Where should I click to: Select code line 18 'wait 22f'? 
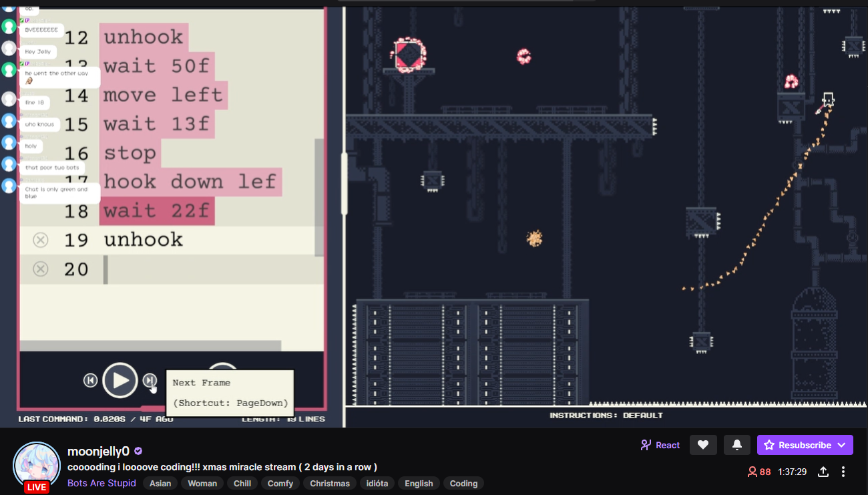(x=157, y=211)
